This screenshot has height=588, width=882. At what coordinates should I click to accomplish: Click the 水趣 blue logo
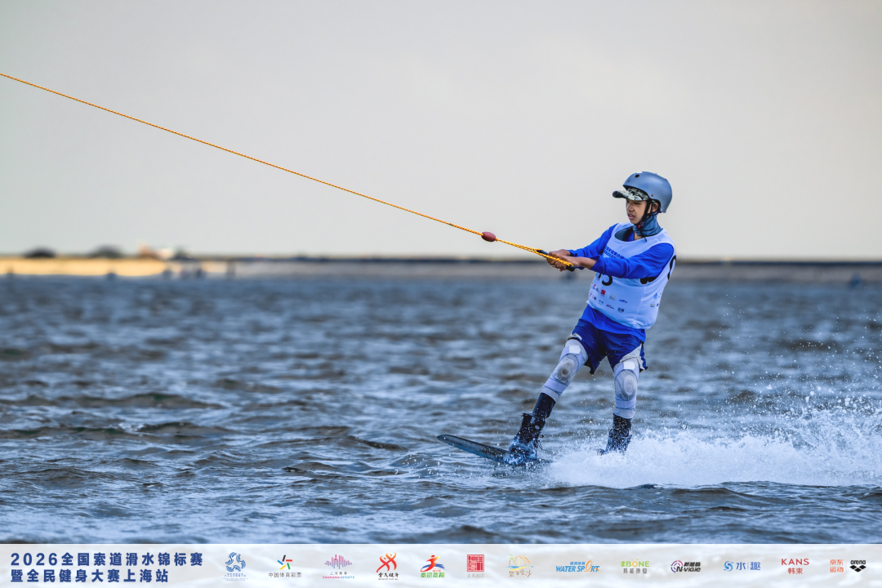click(x=742, y=566)
